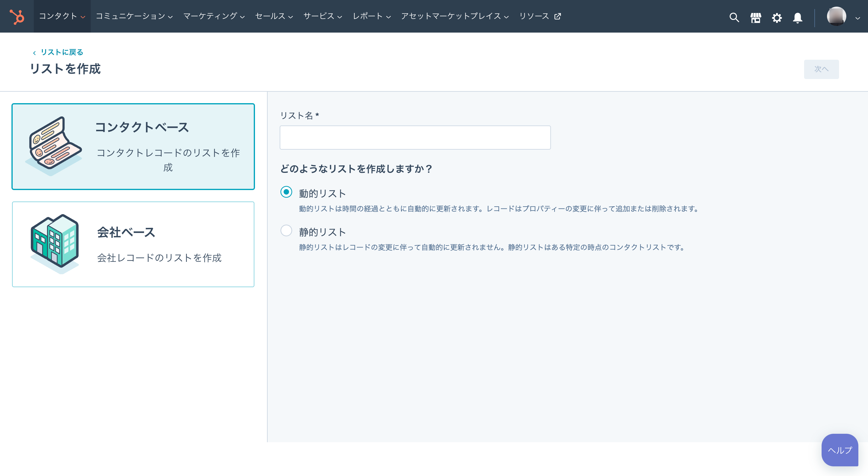The width and height of the screenshot is (868, 476).
Task: Choose the 会社ベース card
Action: (x=133, y=244)
